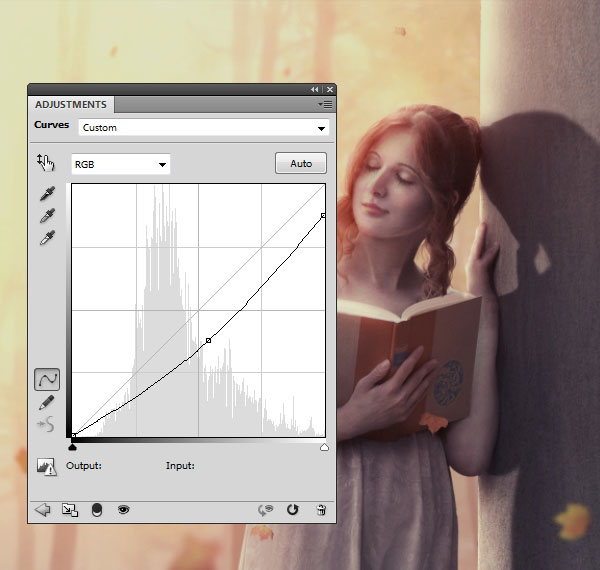
Task: Click the Output value label
Action: [x=84, y=466]
